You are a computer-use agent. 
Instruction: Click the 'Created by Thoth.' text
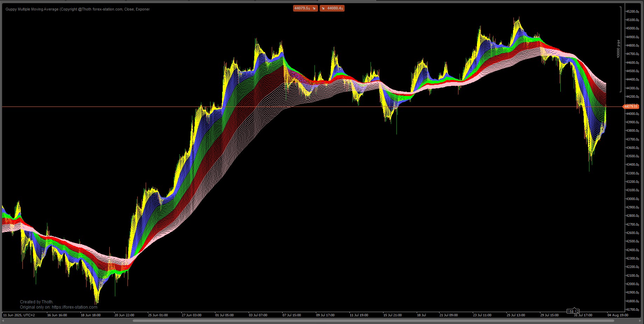pos(37,302)
